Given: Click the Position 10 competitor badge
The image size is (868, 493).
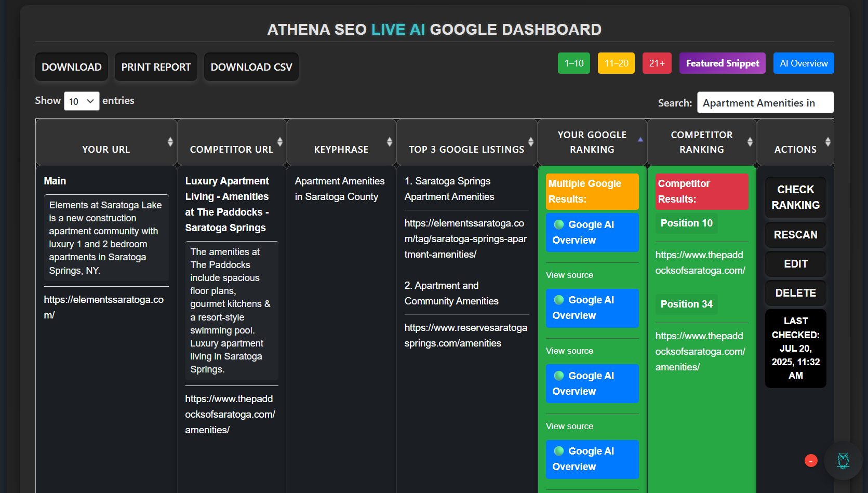Looking at the screenshot, I should (687, 223).
